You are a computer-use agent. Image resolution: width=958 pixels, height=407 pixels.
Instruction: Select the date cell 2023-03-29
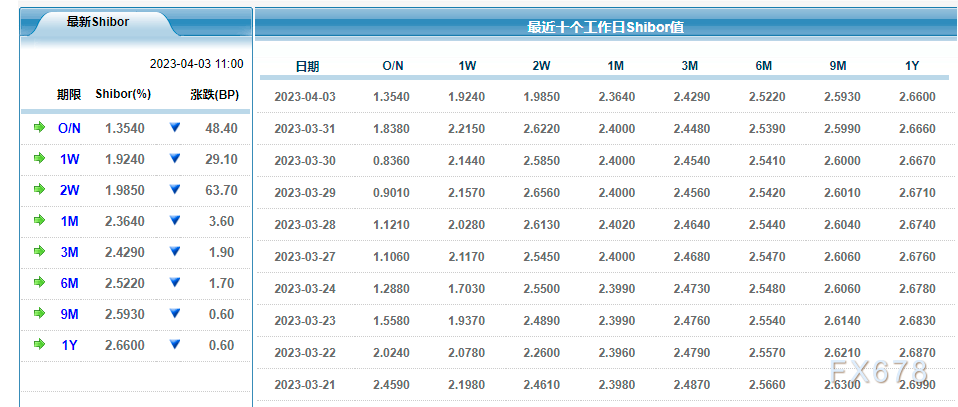coord(305,192)
